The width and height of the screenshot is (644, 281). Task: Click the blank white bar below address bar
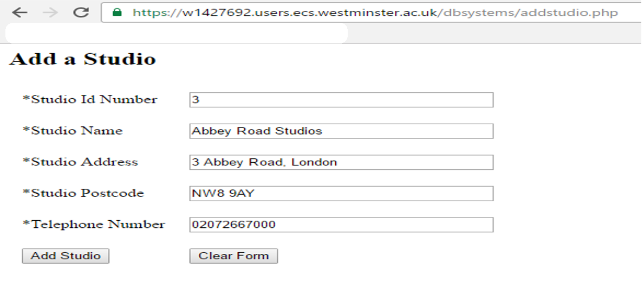[177, 33]
